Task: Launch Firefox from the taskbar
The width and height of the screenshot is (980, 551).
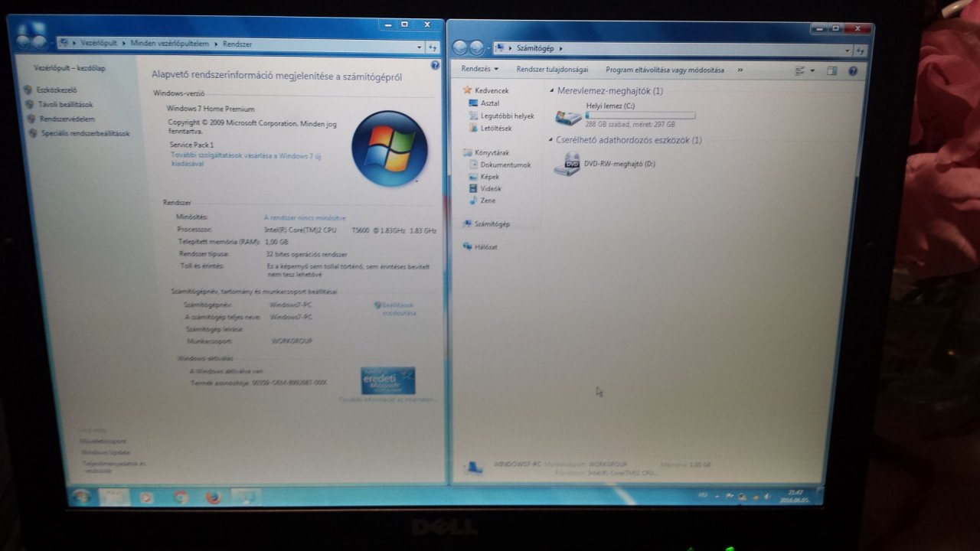Action: (214, 497)
